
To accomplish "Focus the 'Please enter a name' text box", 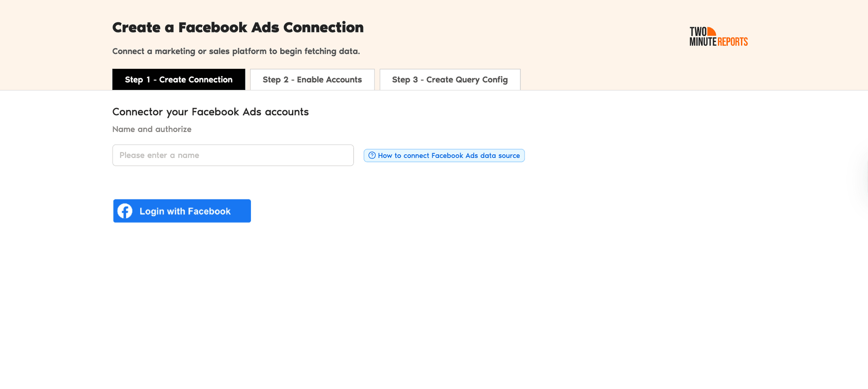I will coord(233,155).
